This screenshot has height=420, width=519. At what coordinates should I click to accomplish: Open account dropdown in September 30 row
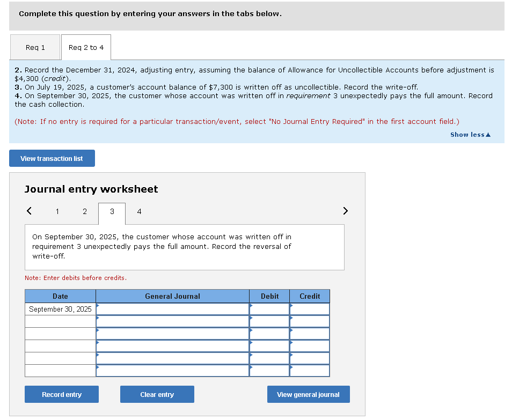(172, 309)
